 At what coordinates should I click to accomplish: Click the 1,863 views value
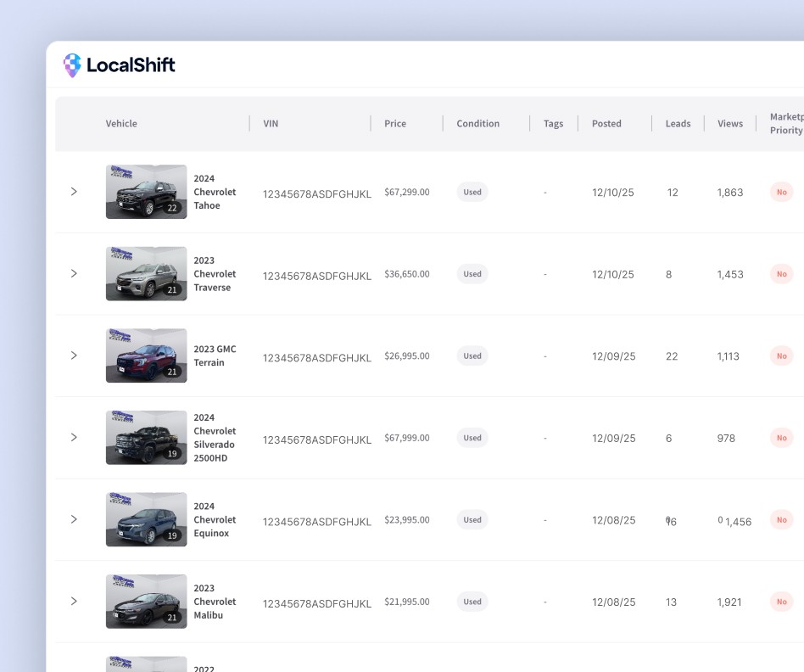pos(730,193)
